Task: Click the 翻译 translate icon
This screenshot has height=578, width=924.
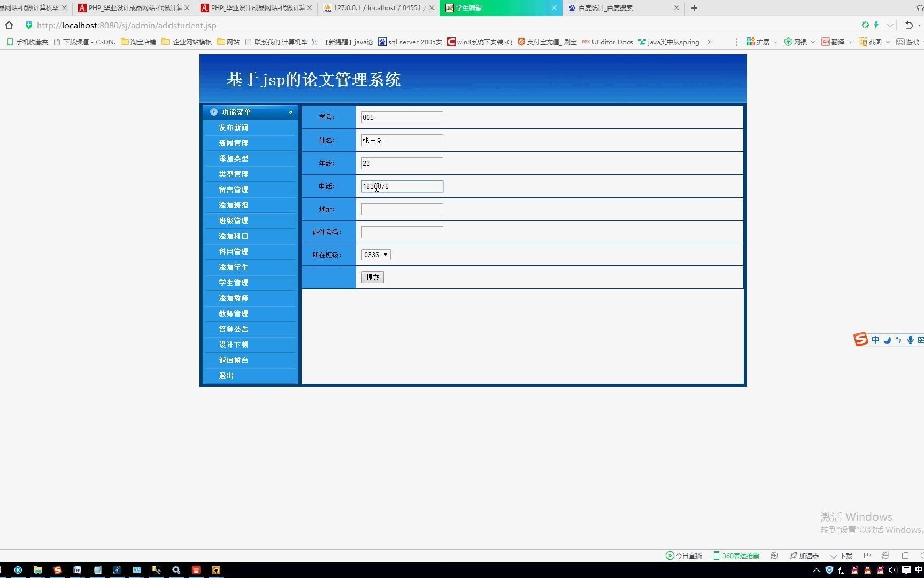Action: 826,42
